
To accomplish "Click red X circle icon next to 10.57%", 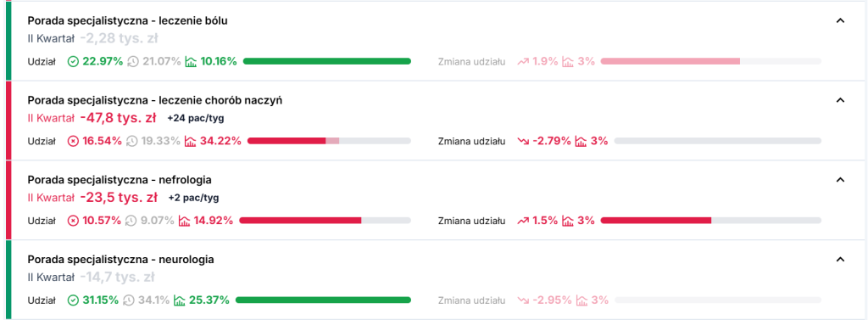I will [73, 221].
